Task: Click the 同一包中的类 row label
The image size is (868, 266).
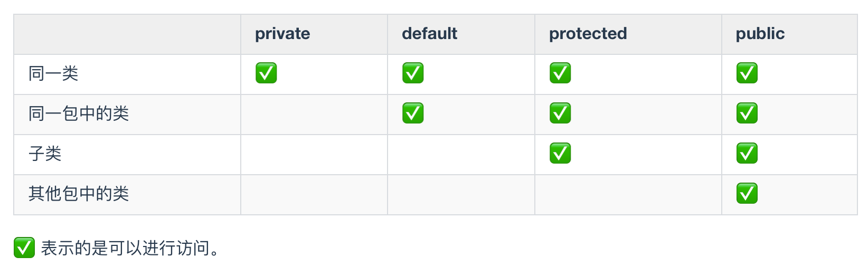Action: pos(79,113)
